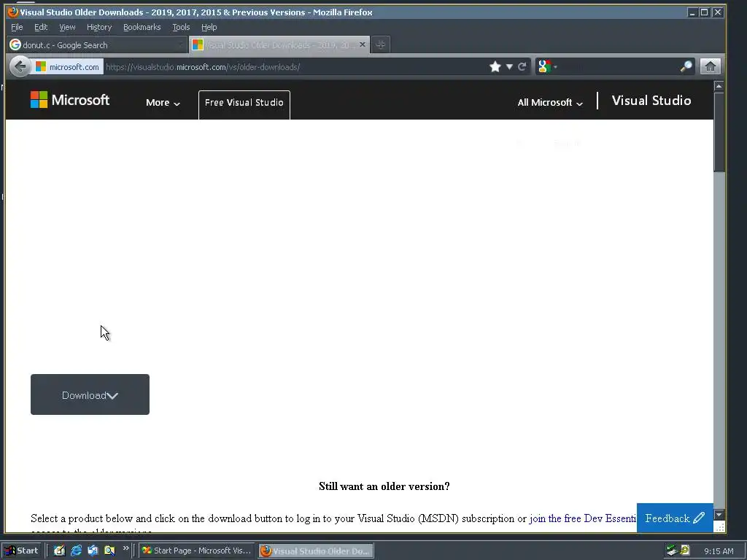Click the Still want an older version? heading
The image size is (747, 560).
tap(384, 486)
